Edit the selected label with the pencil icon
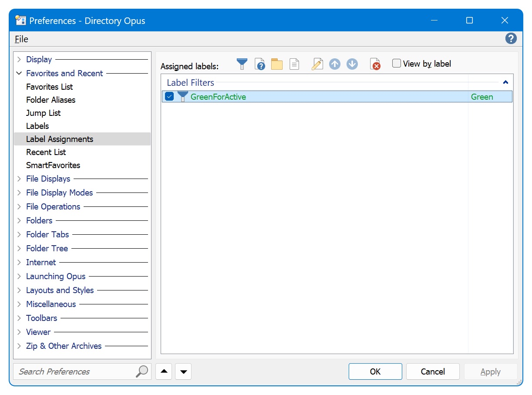 (x=317, y=64)
